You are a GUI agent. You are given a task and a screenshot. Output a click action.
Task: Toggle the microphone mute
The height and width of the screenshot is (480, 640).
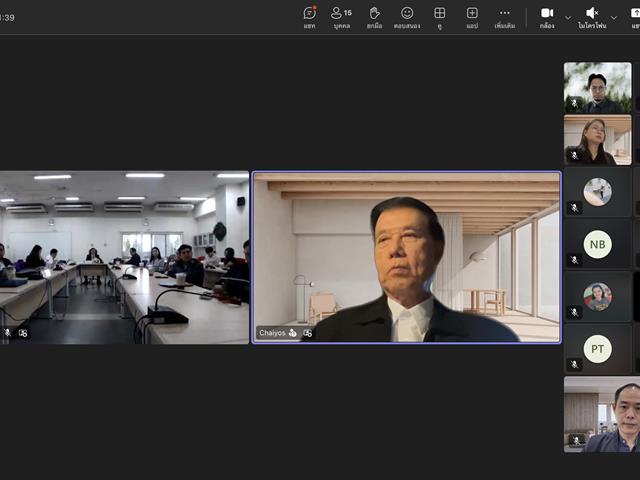[592, 18]
